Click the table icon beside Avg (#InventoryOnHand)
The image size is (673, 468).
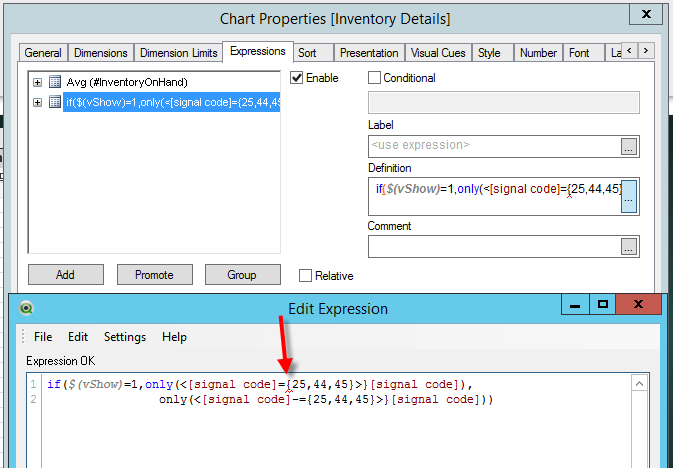tap(55, 82)
